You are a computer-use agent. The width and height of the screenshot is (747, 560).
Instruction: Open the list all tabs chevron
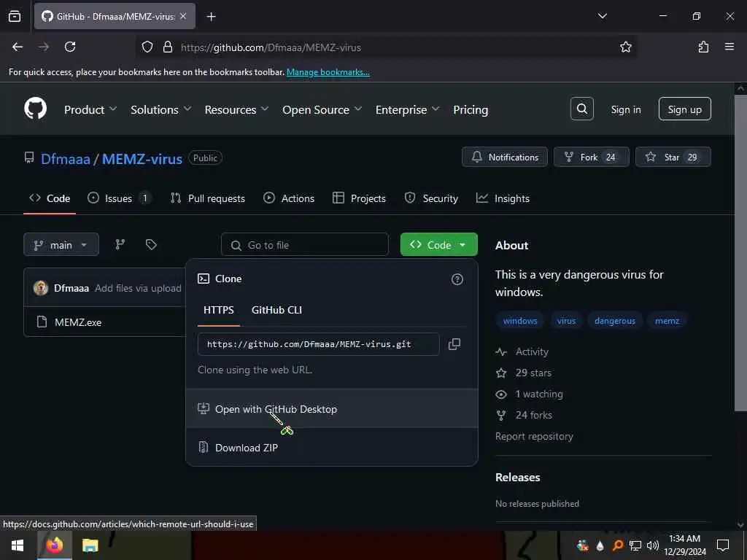click(x=602, y=16)
